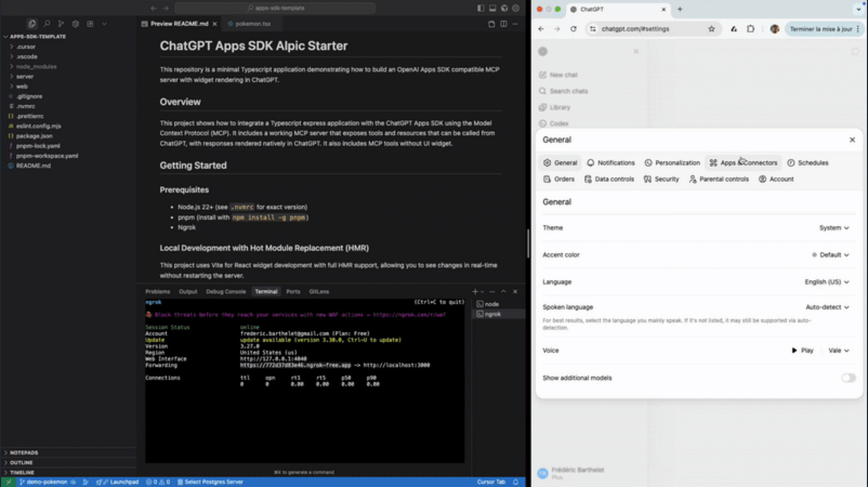868x487 pixels.
Task: Toggle primary sidebar layout icon in Cursor title bar
Action: (x=481, y=8)
